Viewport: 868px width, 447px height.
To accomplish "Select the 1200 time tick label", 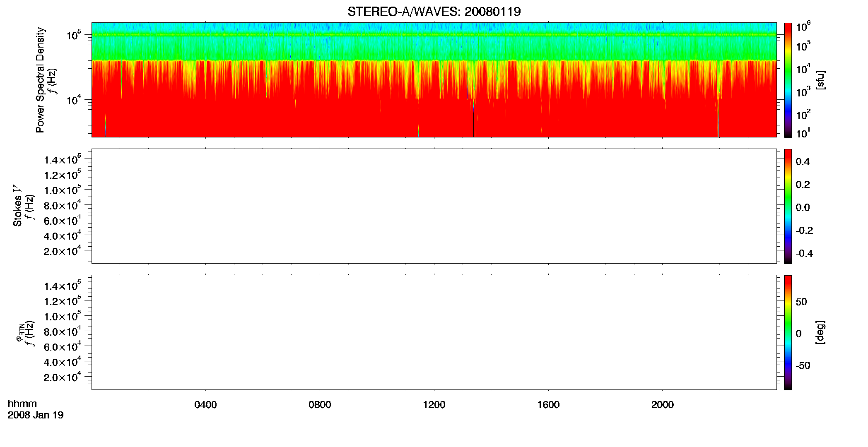I will (x=434, y=405).
